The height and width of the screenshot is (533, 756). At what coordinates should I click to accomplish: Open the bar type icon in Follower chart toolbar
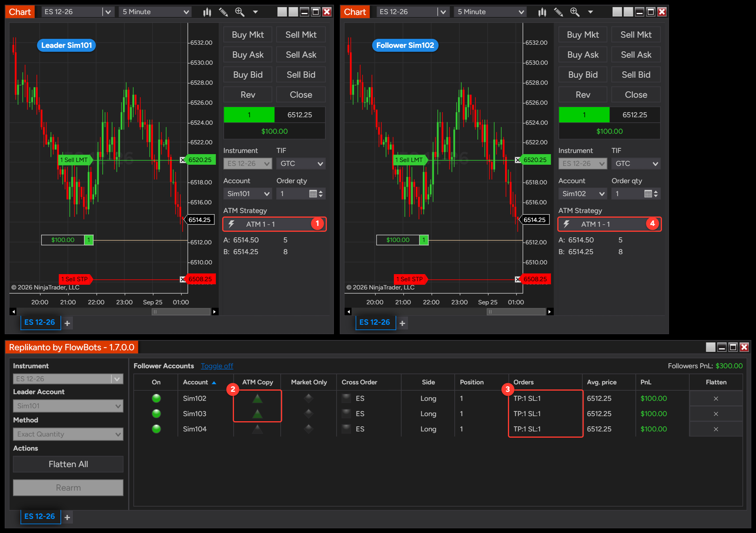click(x=542, y=12)
